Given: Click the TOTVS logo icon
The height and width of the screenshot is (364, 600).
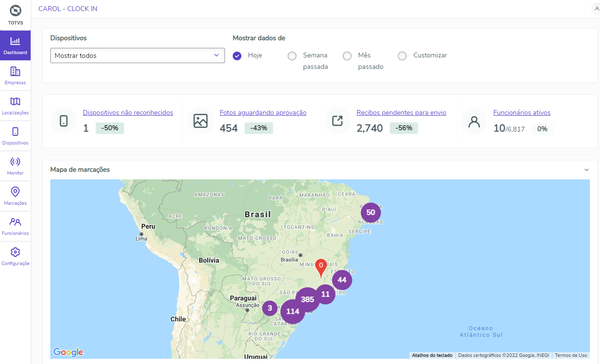Looking at the screenshot, I should tap(15, 11).
